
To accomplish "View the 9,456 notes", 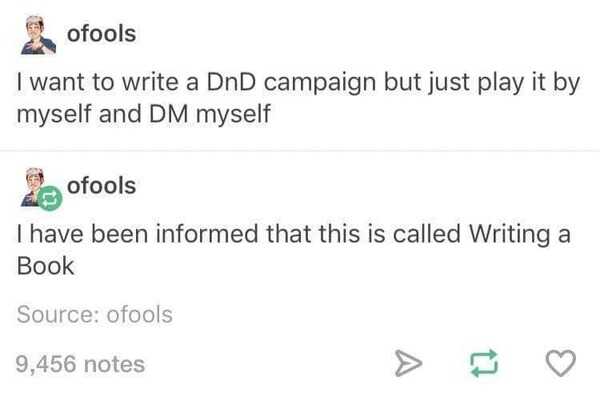I will 80,364.
